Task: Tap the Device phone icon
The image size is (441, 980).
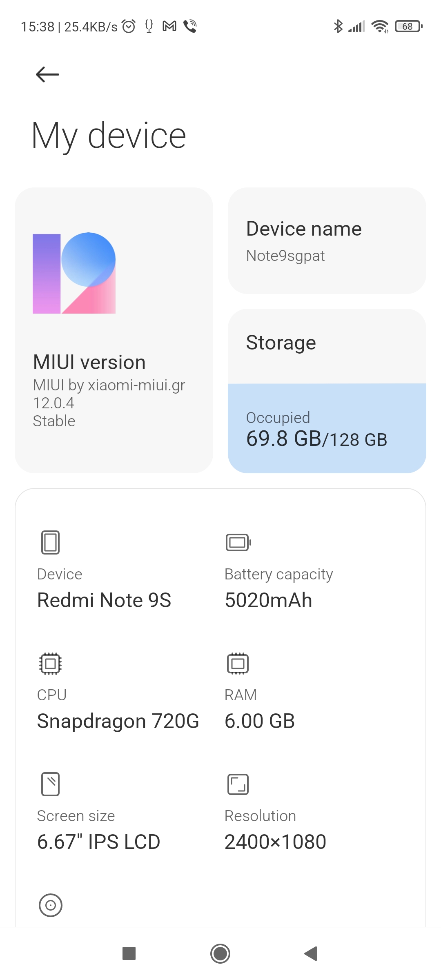Action: 50,542
